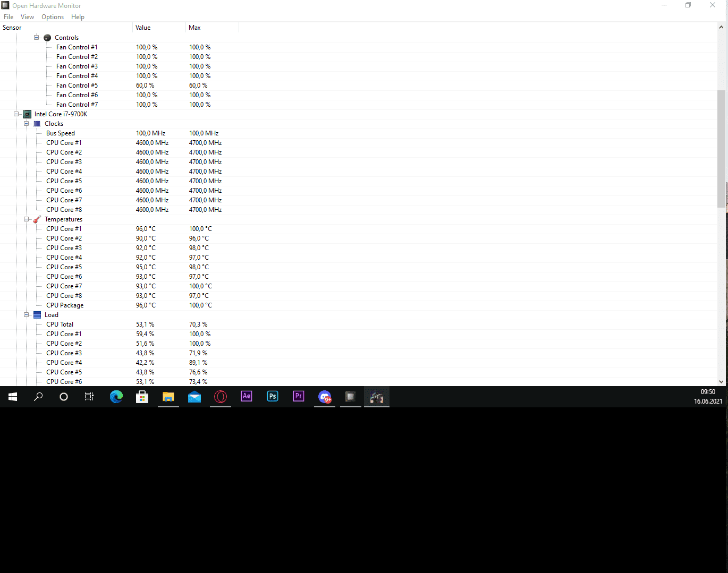Viewport: 728px width, 573px height.
Task: Click the Controls knob icon
Action: [47, 38]
